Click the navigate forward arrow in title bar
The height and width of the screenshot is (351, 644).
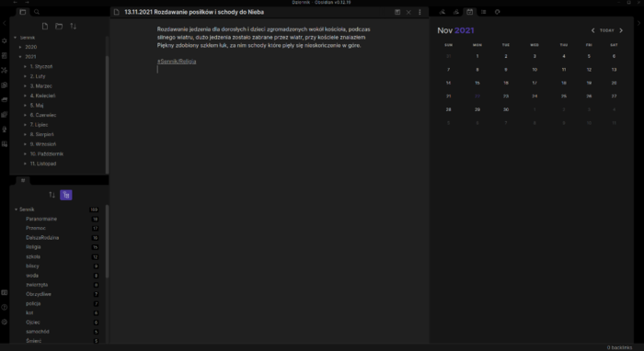coord(27,3)
